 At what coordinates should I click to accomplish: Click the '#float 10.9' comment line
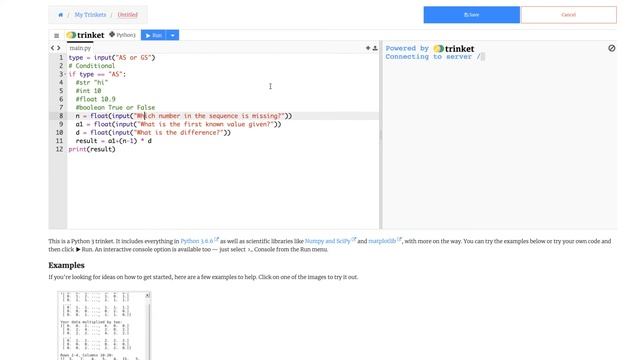pos(96,99)
